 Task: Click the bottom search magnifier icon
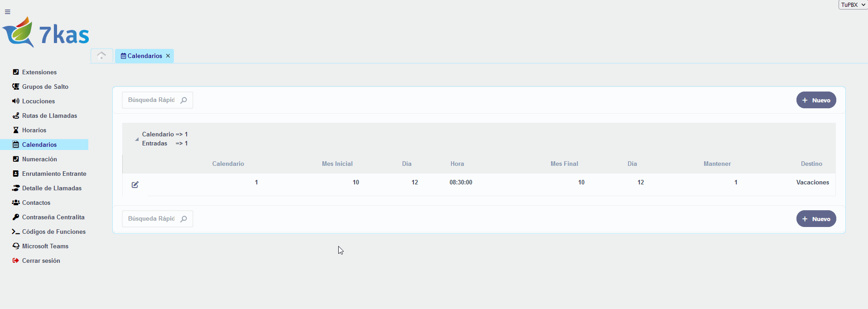184,219
